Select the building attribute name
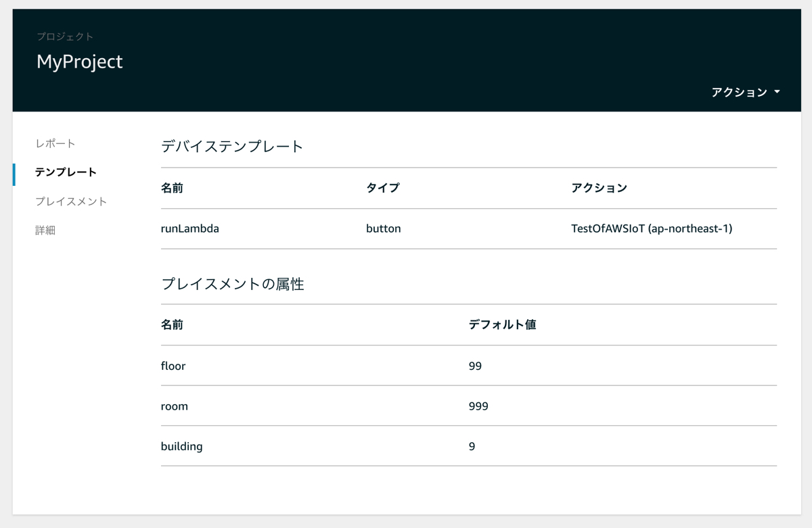 (181, 446)
